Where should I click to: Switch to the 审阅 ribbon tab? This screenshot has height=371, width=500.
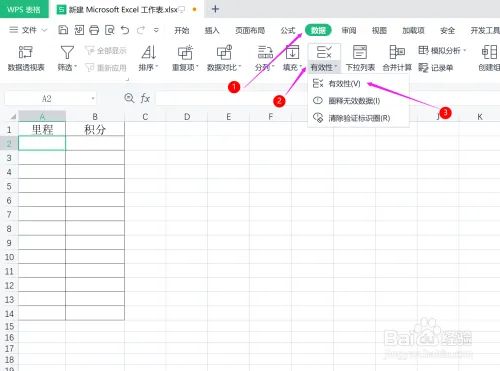coord(349,30)
